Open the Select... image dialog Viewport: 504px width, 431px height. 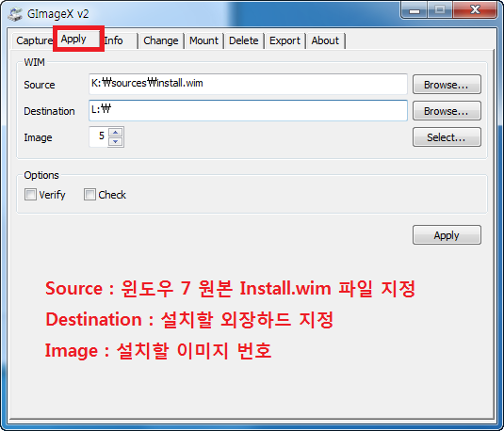coord(447,137)
